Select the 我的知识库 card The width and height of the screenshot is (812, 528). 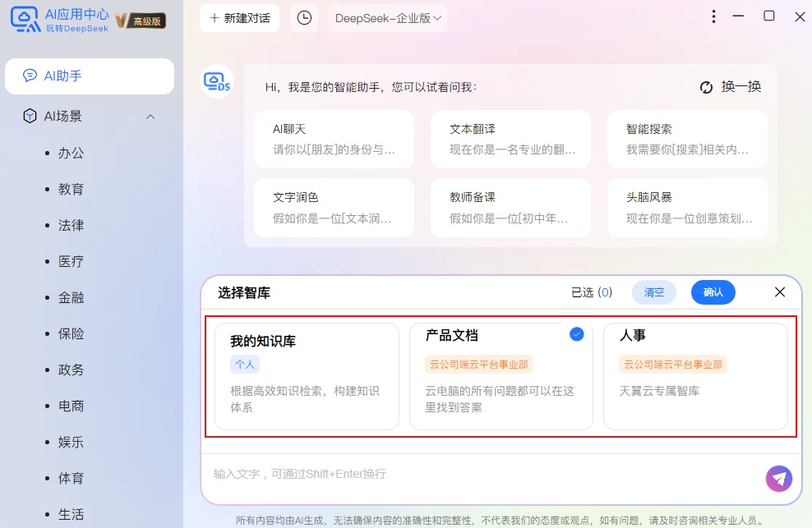(x=307, y=376)
